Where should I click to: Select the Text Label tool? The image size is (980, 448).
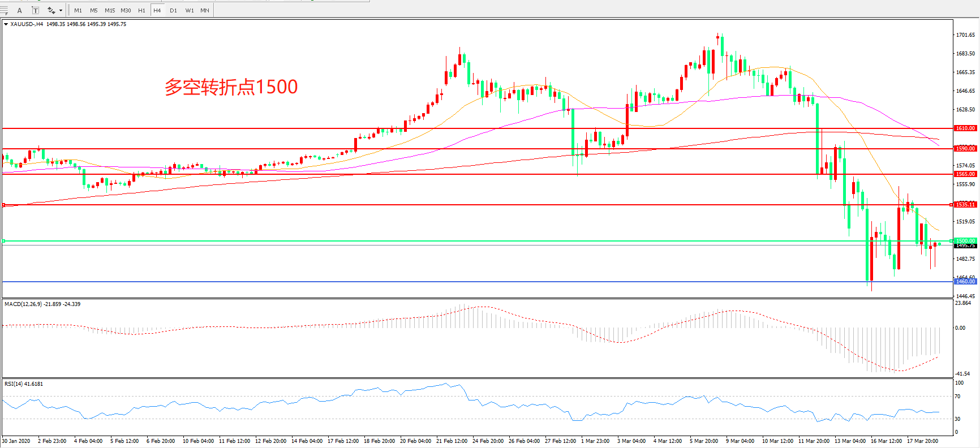tap(35, 10)
